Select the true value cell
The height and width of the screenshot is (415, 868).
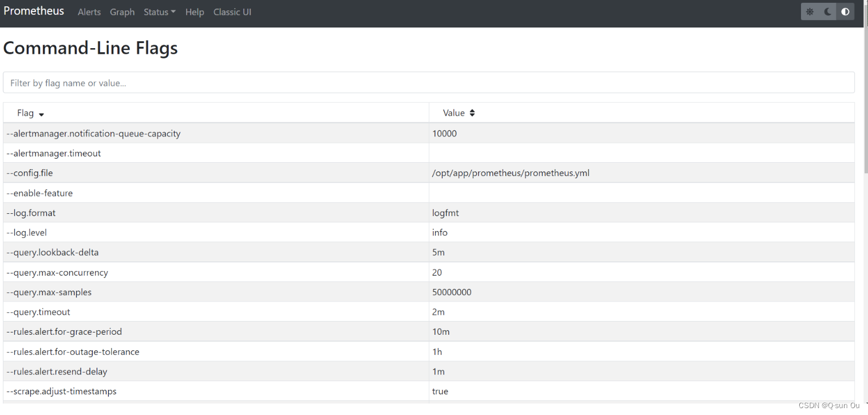pyautogui.click(x=642, y=391)
